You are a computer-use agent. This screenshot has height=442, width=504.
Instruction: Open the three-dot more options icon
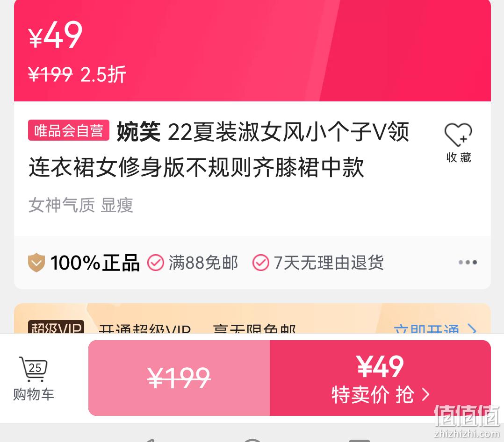pyautogui.click(x=468, y=263)
